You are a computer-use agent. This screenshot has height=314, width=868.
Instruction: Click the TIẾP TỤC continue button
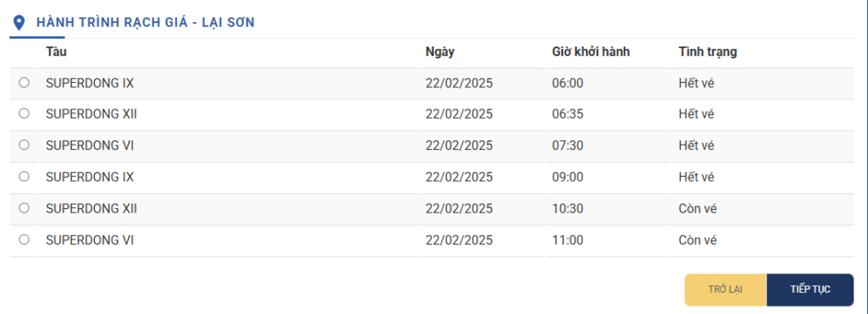810,289
